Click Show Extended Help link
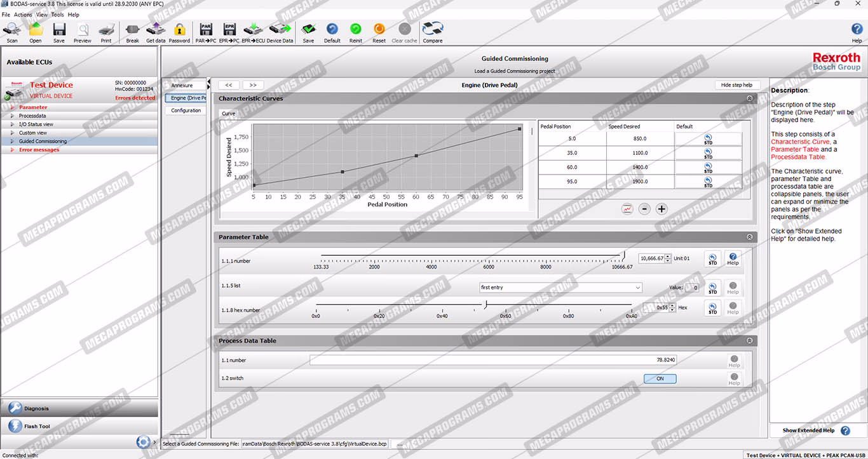 [x=808, y=430]
